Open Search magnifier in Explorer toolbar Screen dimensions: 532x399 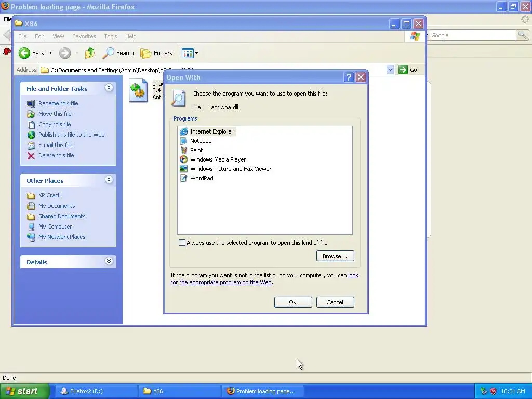108,53
